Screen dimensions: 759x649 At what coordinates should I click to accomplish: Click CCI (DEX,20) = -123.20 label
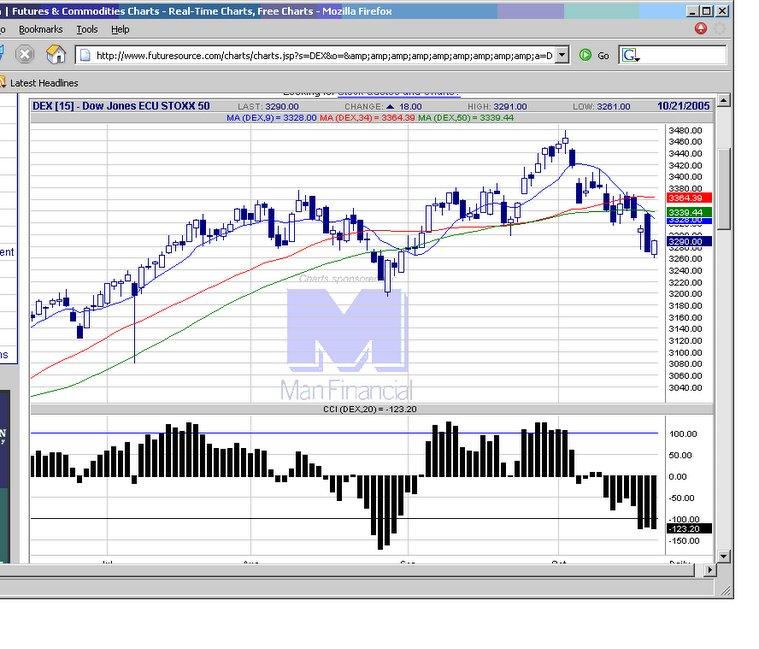pyautogui.click(x=370, y=409)
